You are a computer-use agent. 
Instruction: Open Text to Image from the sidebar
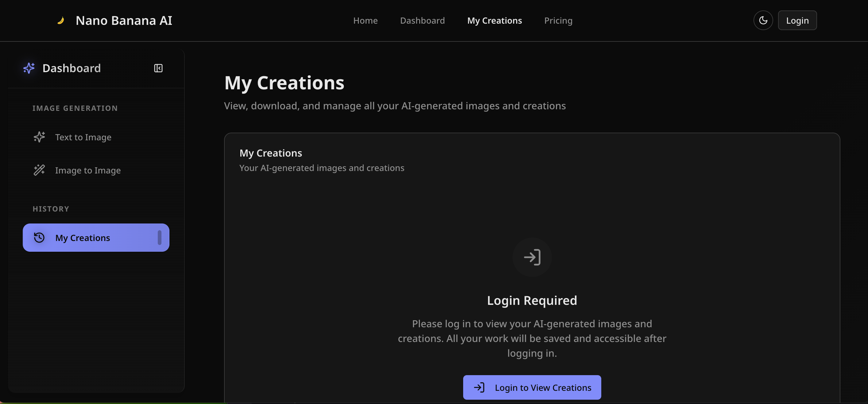point(83,137)
